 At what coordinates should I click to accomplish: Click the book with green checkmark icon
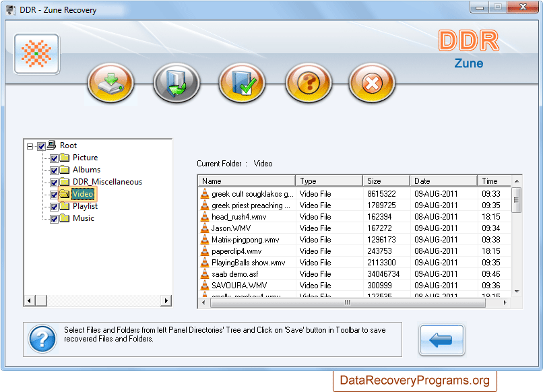(x=242, y=83)
